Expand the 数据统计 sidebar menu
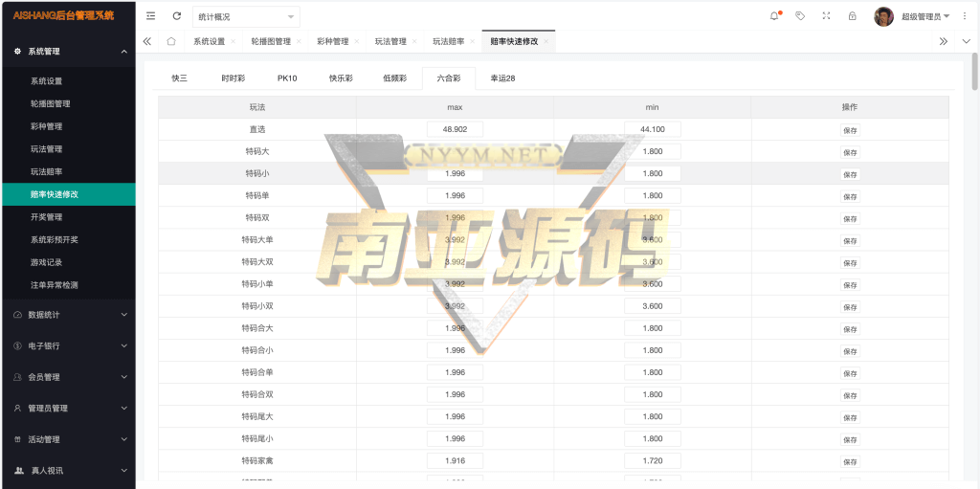 tap(67, 315)
